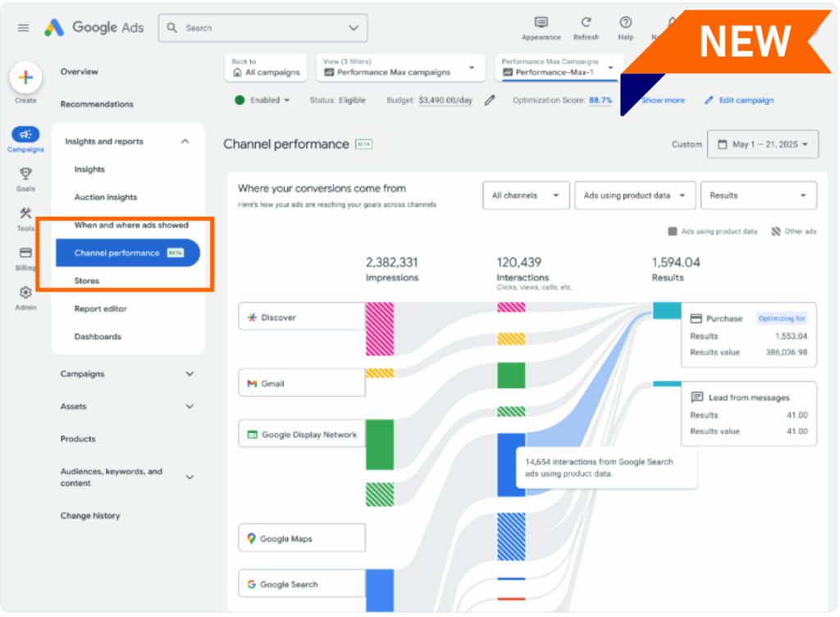Click the Ads using product data legend swatch
Image resolution: width=840 pixels, height=617 pixels.
(x=673, y=231)
